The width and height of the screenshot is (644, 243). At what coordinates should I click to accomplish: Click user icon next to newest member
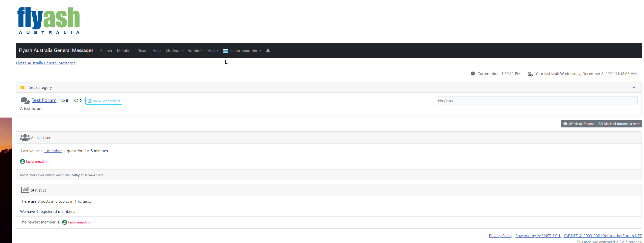click(65, 222)
